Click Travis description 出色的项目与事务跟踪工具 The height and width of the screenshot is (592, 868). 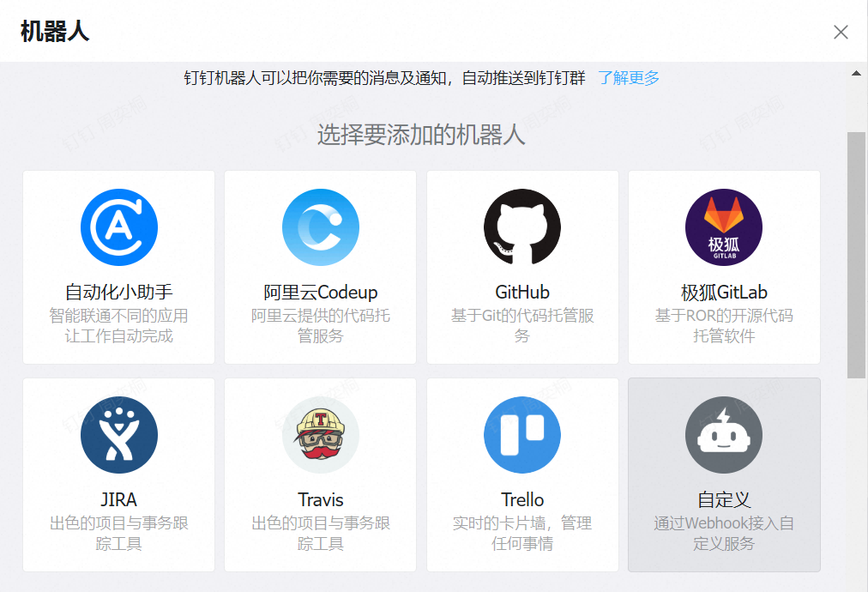321,534
